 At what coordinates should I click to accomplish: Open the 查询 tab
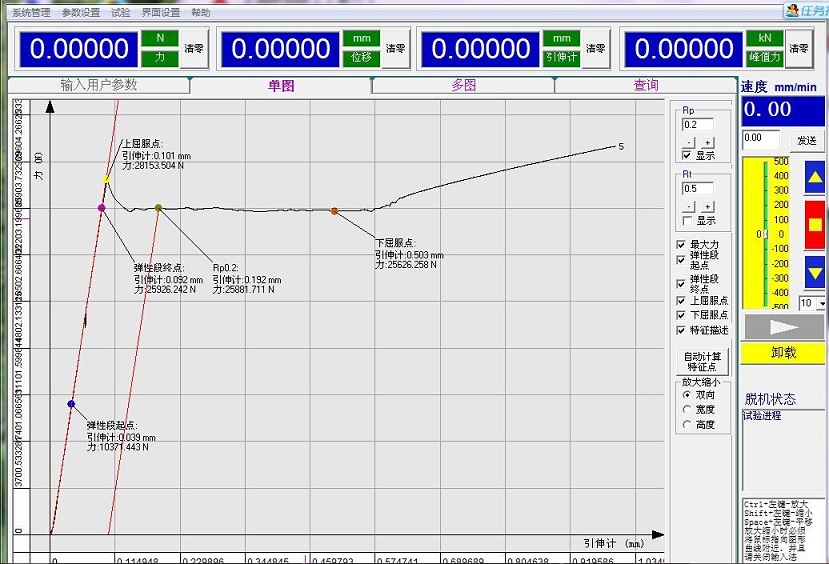coord(646,85)
